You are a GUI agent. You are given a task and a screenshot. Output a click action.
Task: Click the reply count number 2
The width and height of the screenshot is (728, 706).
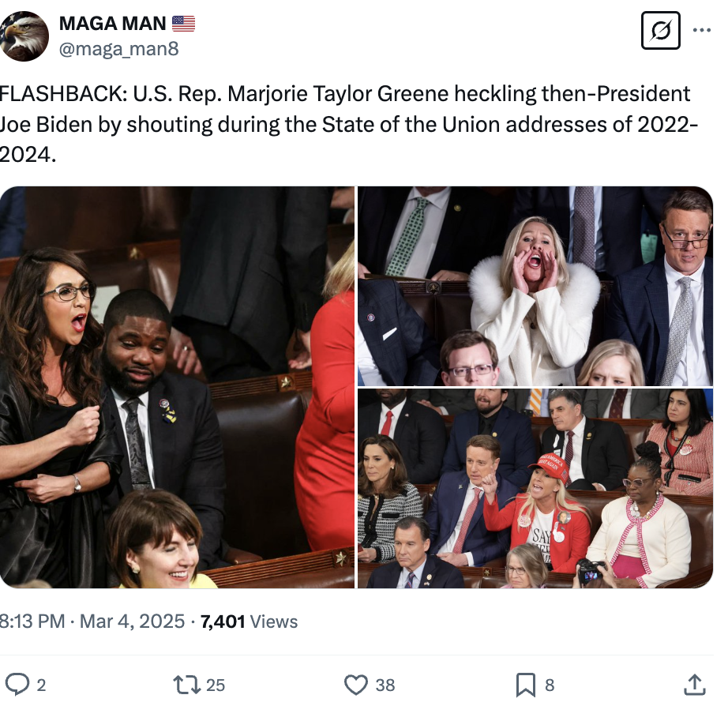coord(41,685)
